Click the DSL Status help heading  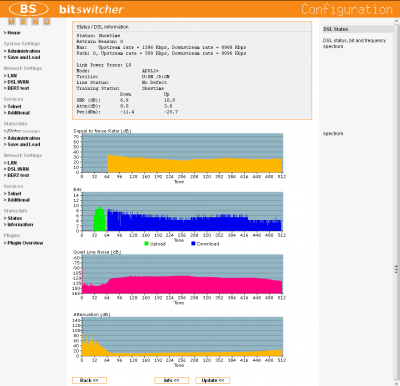tap(335, 29)
